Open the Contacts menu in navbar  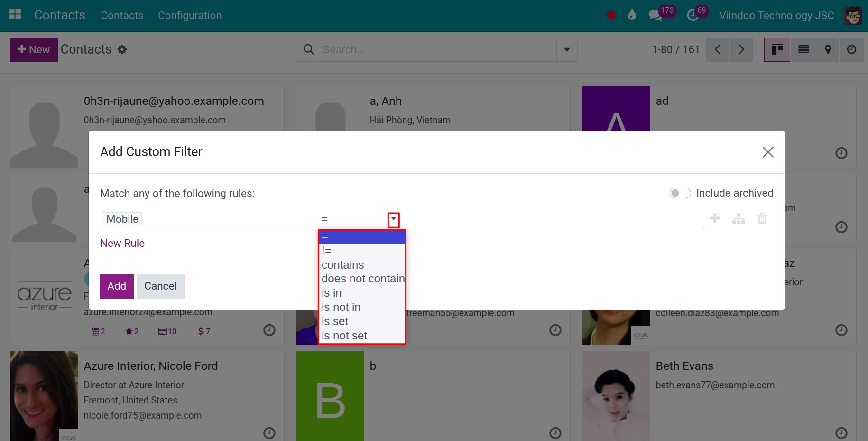pyautogui.click(x=122, y=15)
